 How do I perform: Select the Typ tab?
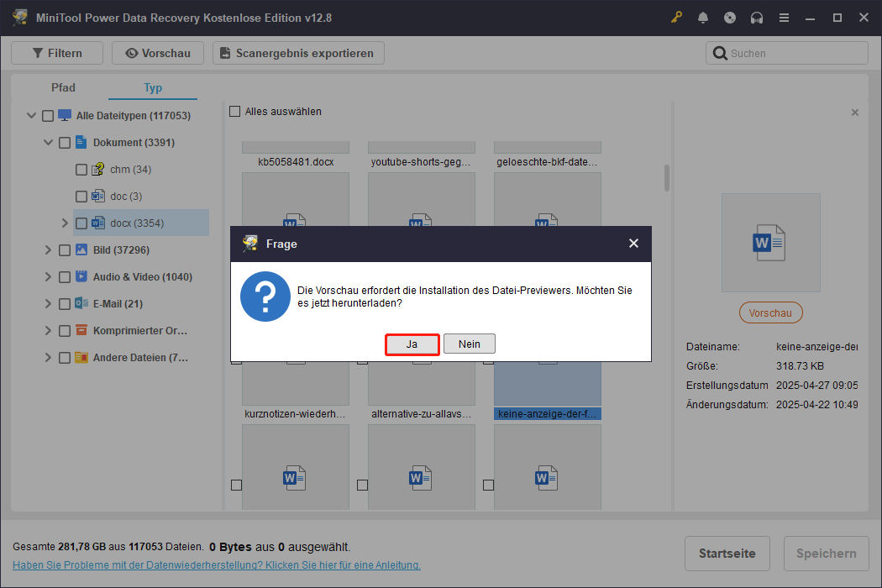point(152,87)
